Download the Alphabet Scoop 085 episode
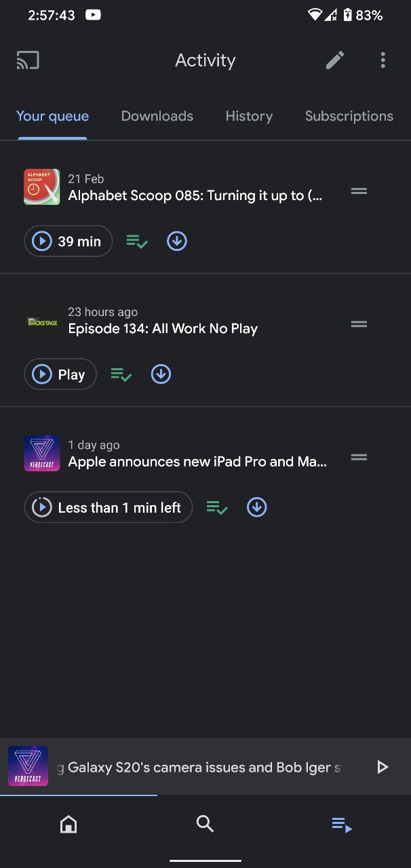411x868 pixels. (x=176, y=241)
